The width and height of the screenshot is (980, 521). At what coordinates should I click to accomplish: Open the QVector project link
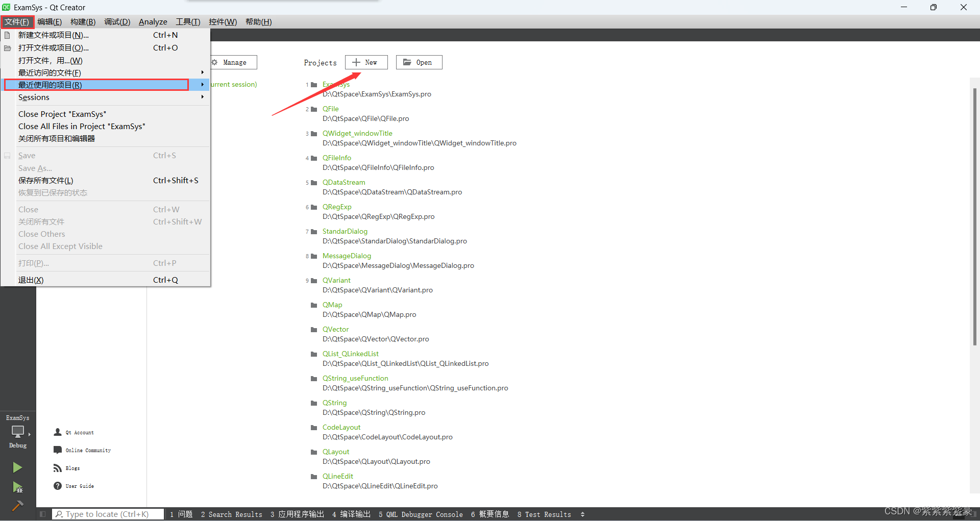(335, 329)
